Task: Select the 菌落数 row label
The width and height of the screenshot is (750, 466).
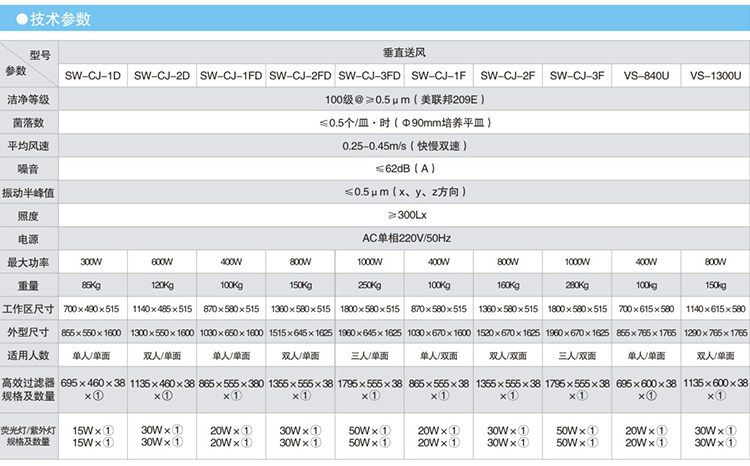Action: click(x=28, y=123)
